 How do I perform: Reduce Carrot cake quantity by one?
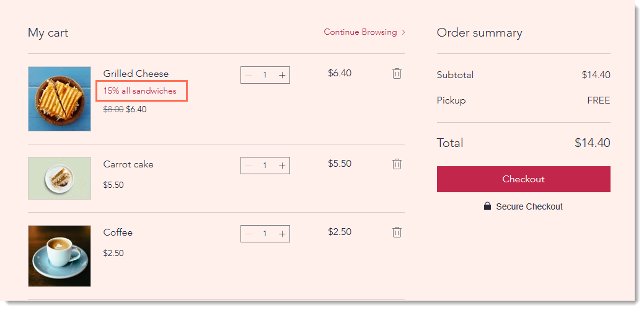click(x=249, y=166)
